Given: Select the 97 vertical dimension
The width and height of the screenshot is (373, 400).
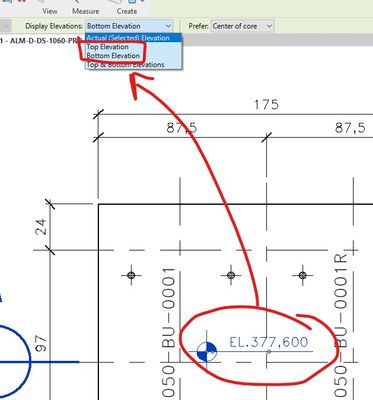Looking at the screenshot, I should [42, 343].
